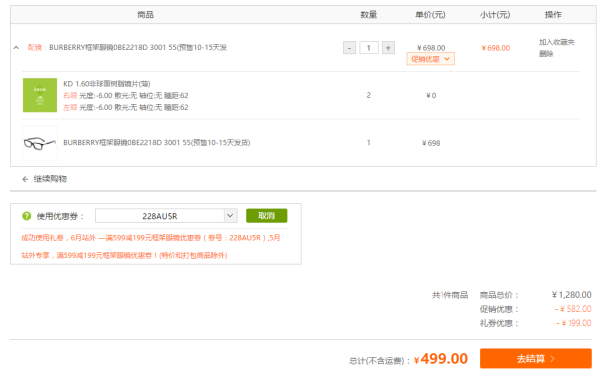Viewport: 600px width, 379px height.
Task: Open the 配镜 BURBERRY bundle title
Action: [127, 47]
